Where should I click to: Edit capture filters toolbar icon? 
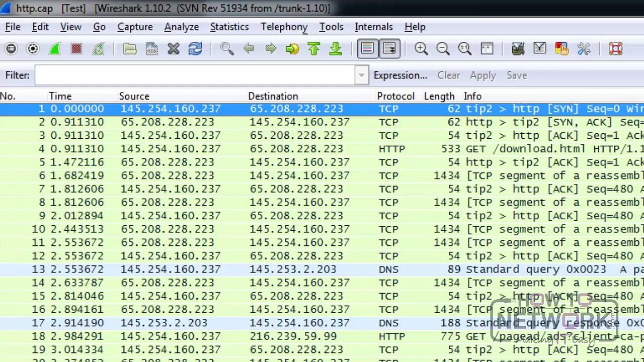518,49
